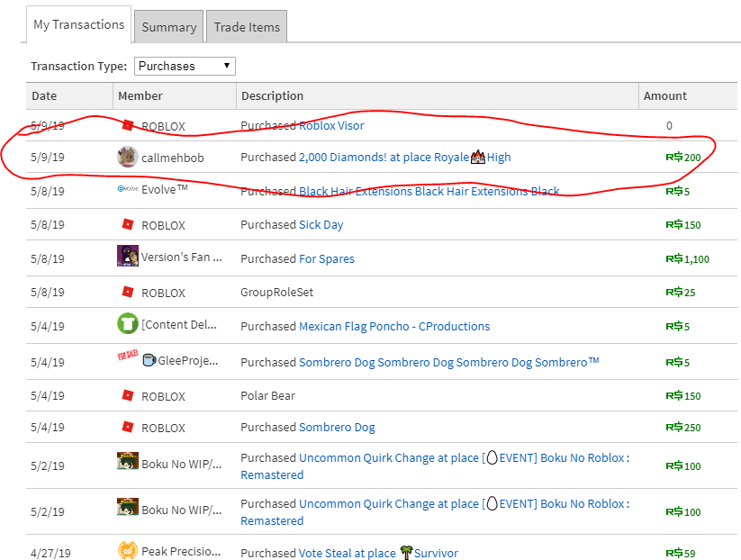Open the Sombrero Dog item link for R$250

click(337, 428)
